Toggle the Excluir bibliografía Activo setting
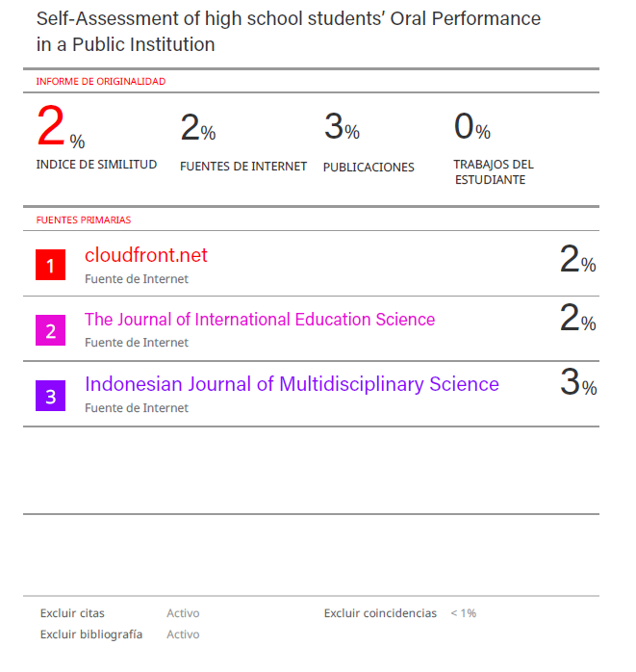 coord(183,634)
